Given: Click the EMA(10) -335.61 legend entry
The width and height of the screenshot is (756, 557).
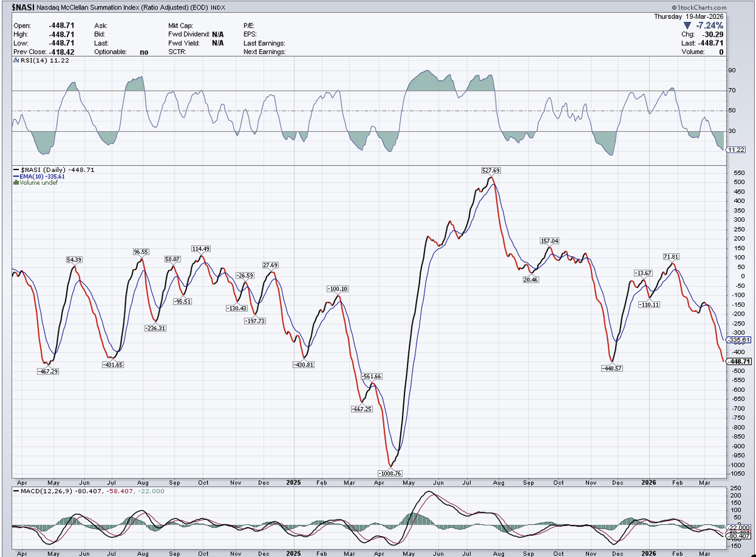Looking at the screenshot, I should coord(39,177).
